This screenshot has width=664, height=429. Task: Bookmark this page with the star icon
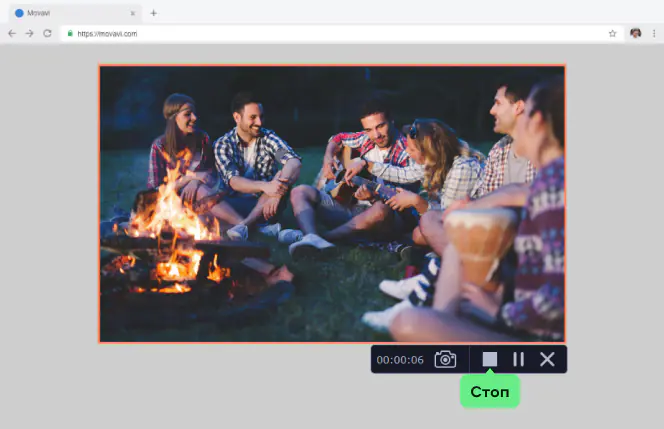pos(612,33)
